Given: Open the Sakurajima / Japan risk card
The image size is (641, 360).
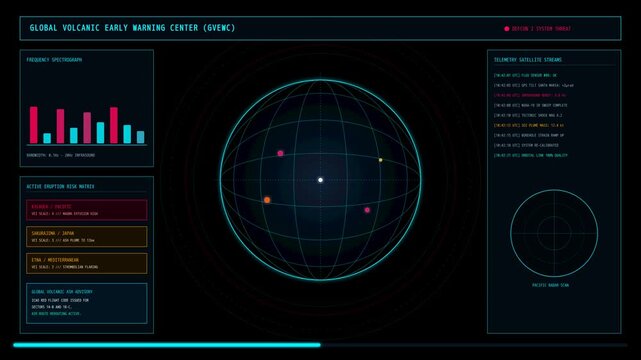Looking at the screenshot, I should pos(87,237).
